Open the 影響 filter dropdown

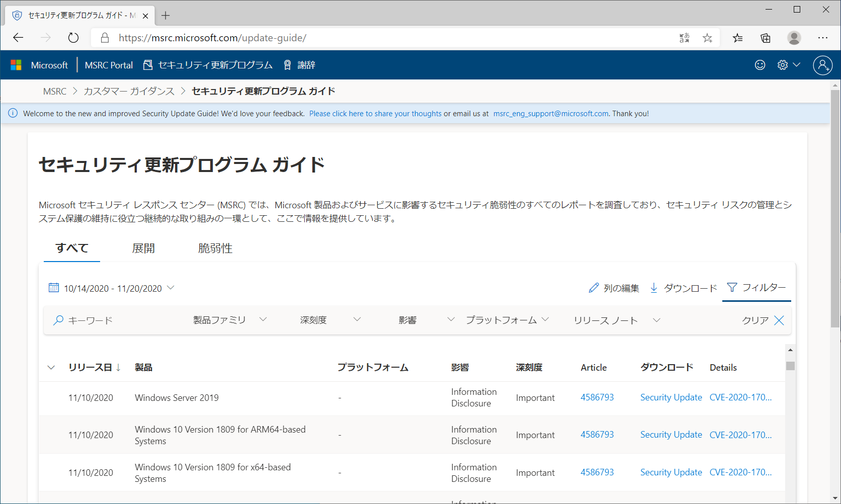click(451, 319)
